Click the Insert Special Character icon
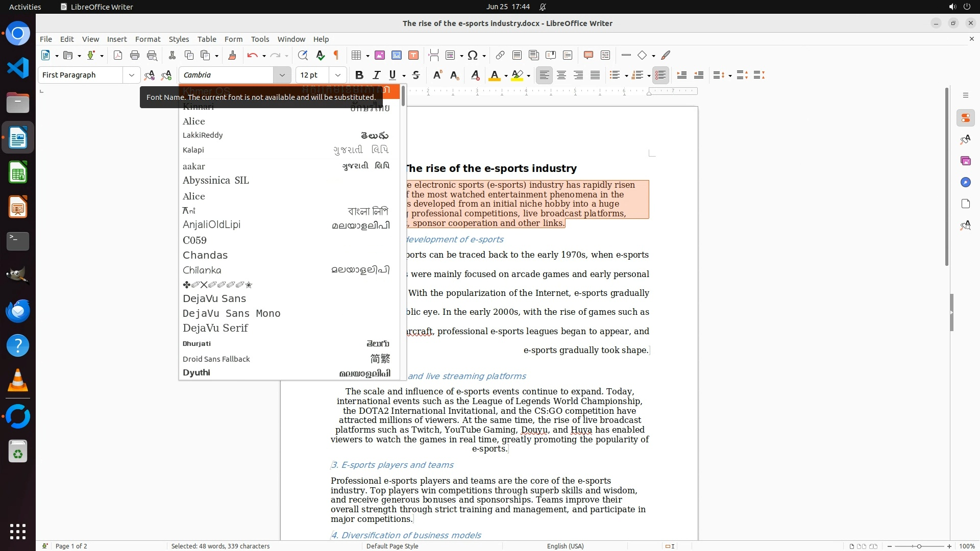980x551 pixels. click(473, 55)
